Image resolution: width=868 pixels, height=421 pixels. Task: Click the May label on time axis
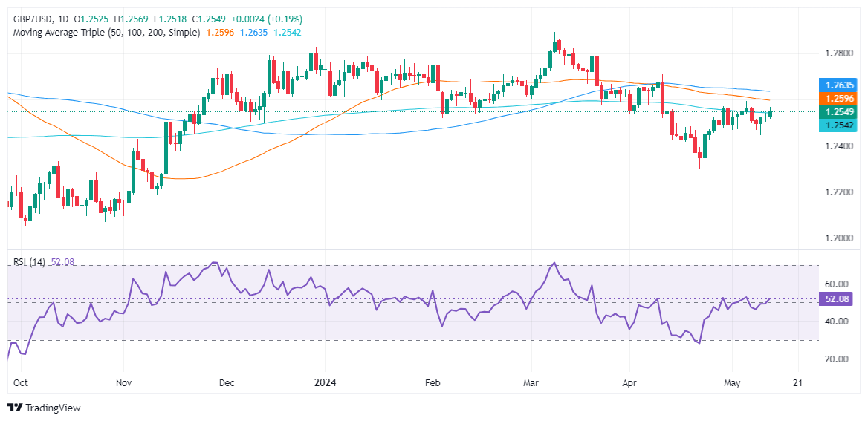pos(732,382)
